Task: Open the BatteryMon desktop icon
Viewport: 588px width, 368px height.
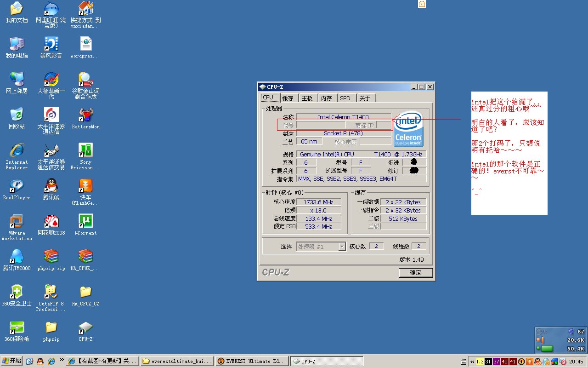Action: (x=85, y=115)
